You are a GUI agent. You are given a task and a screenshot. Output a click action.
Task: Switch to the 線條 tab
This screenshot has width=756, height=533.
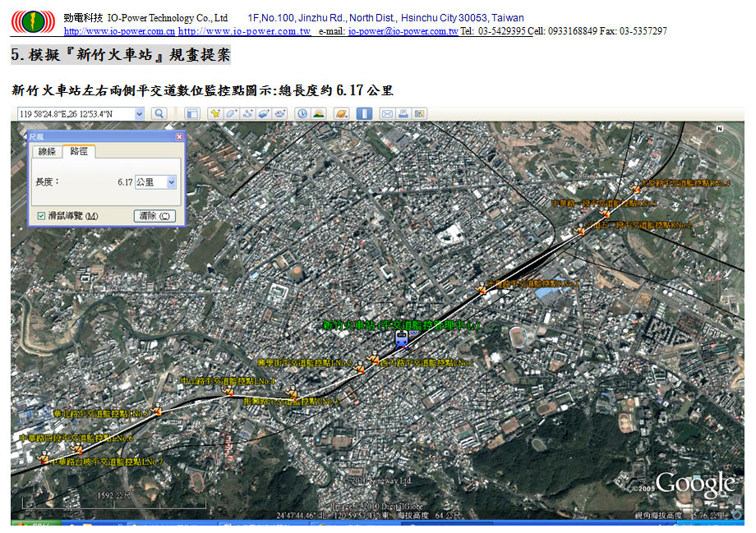click(x=48, y=151)
